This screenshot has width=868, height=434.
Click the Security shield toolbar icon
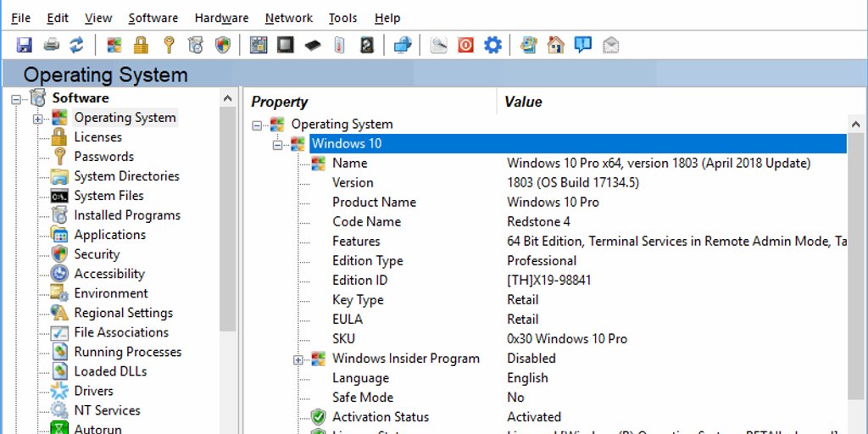pos(223,45)
